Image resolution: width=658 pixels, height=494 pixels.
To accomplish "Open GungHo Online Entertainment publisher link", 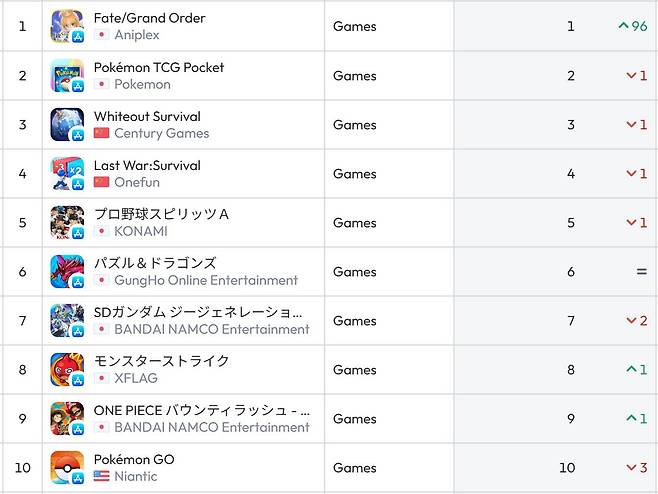I will pos(205,280).
